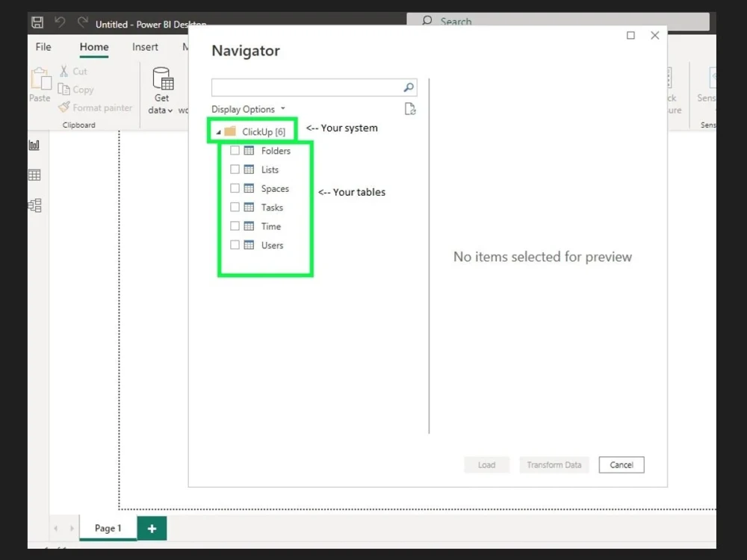The height and width of the screenshot is (560, 747).
Task: Check the Users table checkbox
Action: (235, 245)
